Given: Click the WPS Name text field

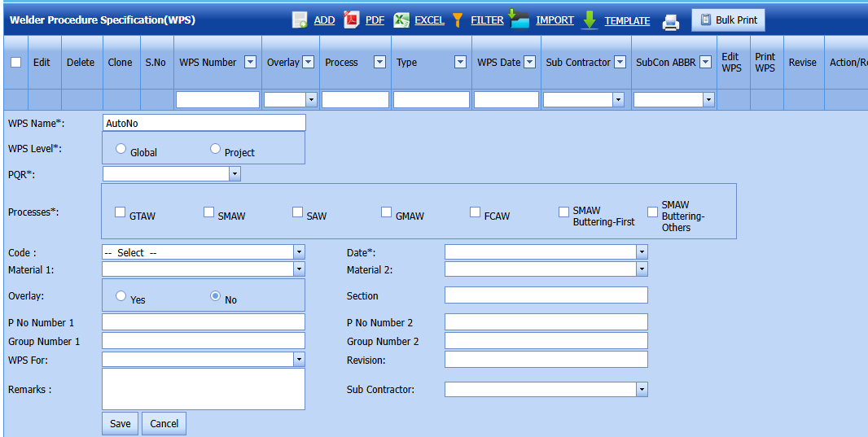Looking at the screenshot, I should click(204, 123).
